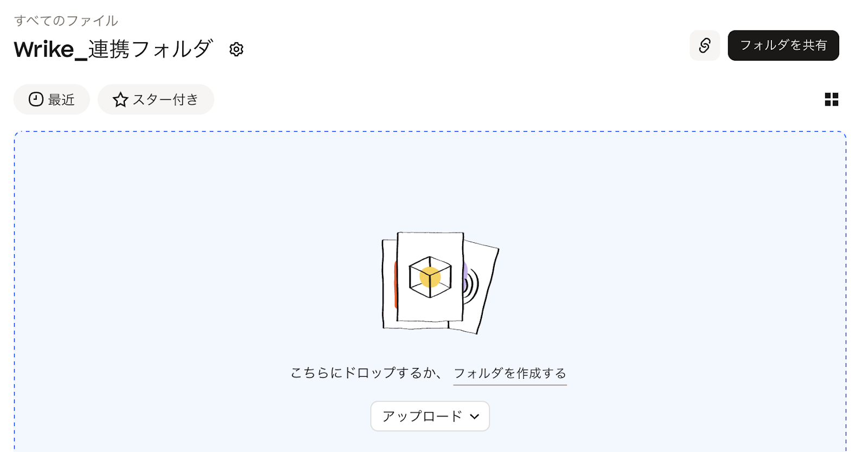
Task: Click the rear card with concentric arcs
Action: [480, 287]
